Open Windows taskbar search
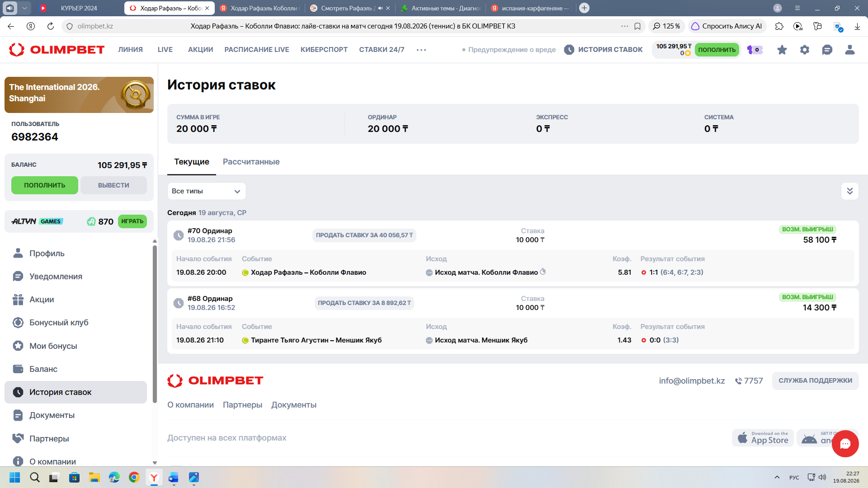868x488 pixels. (35, 477)
